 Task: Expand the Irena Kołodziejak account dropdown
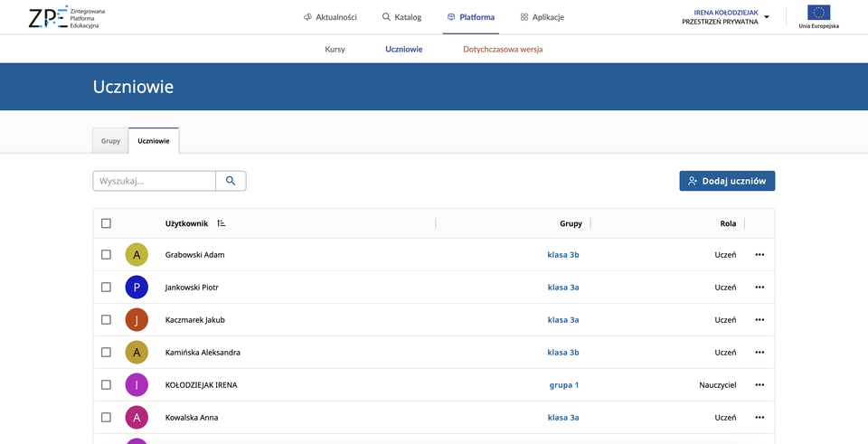click(767, 17)
